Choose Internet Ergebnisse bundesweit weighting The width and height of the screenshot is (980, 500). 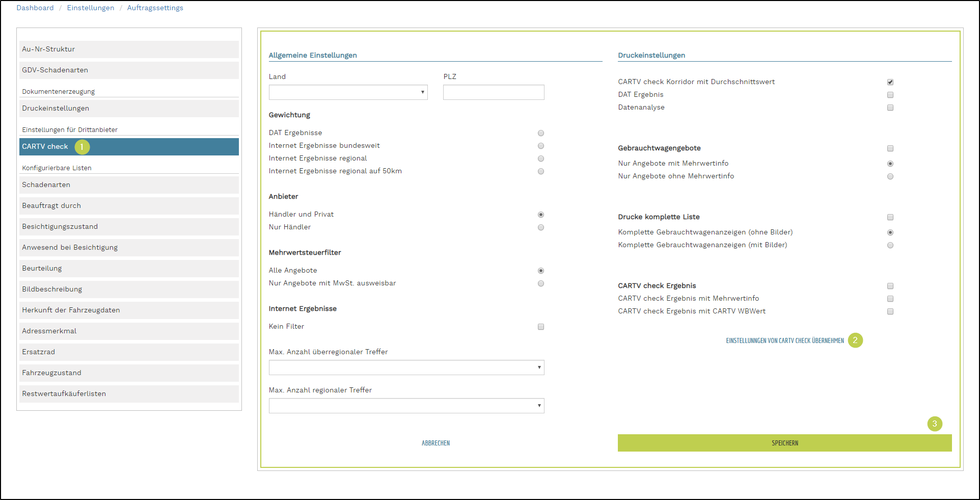pyautogui.click(x=541, y=146)
